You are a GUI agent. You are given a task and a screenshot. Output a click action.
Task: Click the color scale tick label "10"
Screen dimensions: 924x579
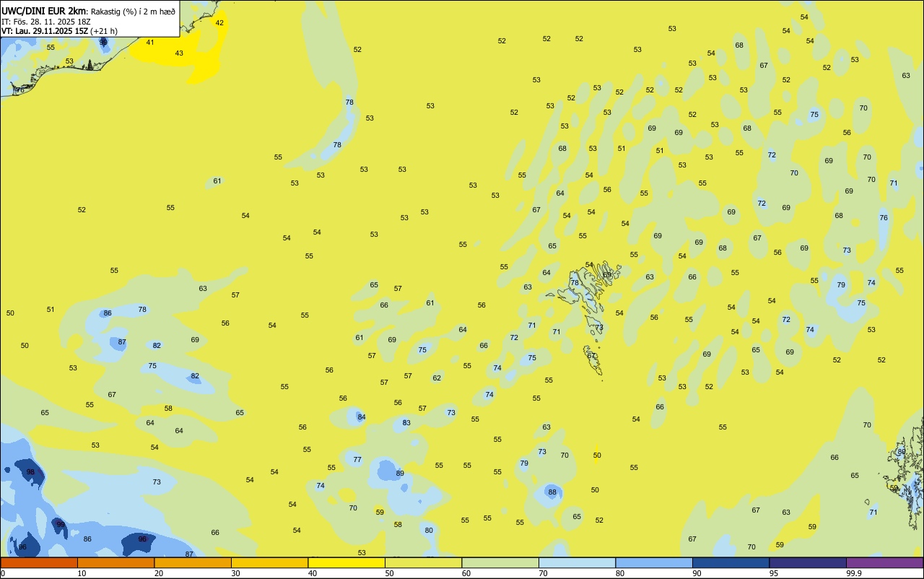(82, 573)
